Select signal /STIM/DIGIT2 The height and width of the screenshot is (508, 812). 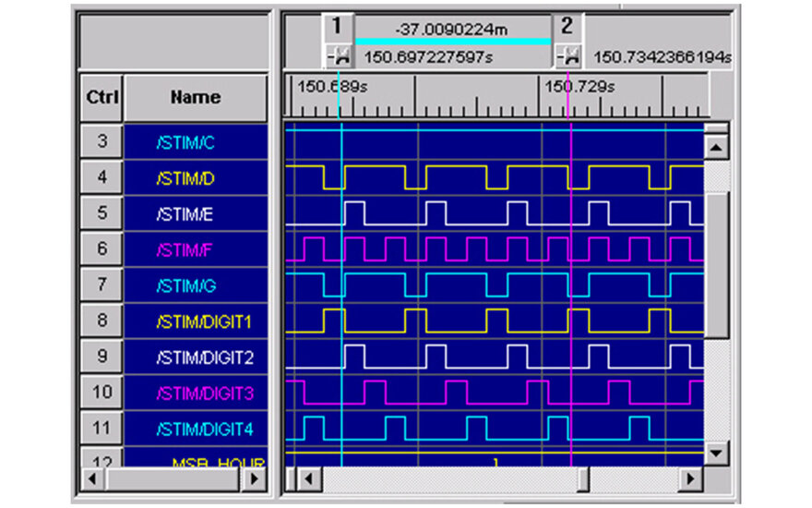[x=197, y=357]
